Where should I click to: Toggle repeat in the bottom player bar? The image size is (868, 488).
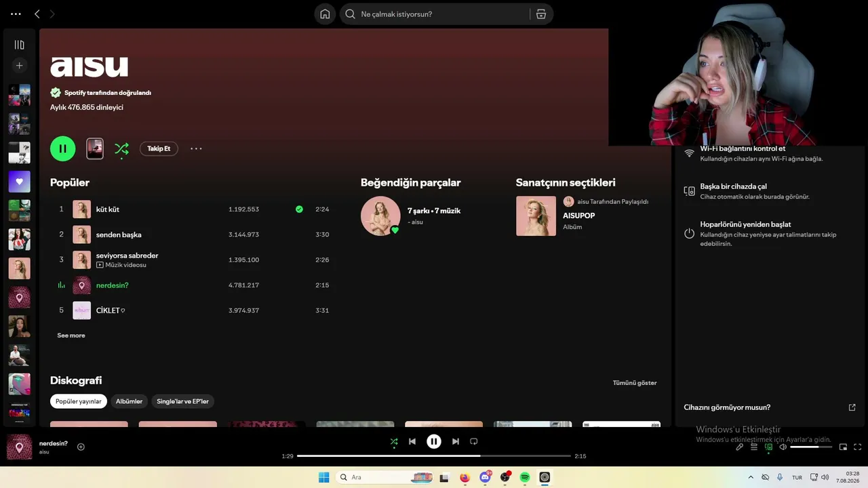(474, 441)
